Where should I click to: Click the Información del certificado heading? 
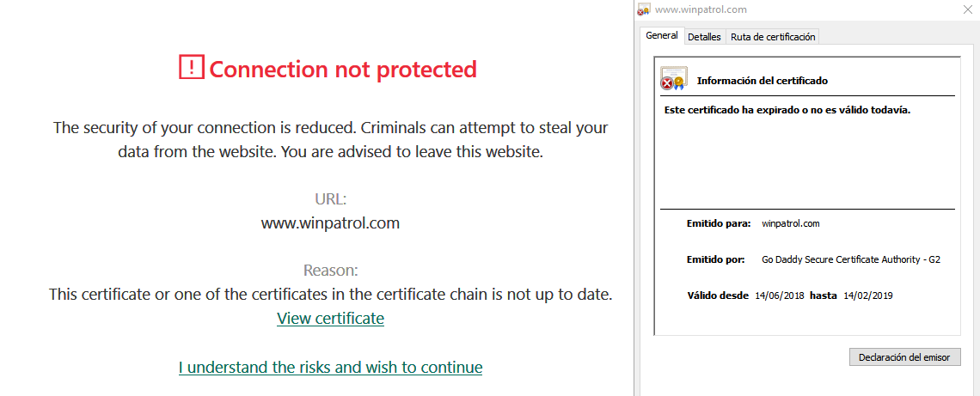[x=762, y=81]
